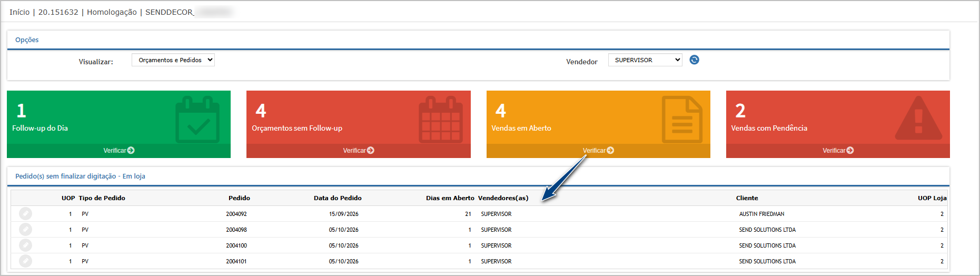The width and height of the screenshot is (980, 276).
Task: Click Homologação in the breadcrumb
Action: (x=112, y=12)
